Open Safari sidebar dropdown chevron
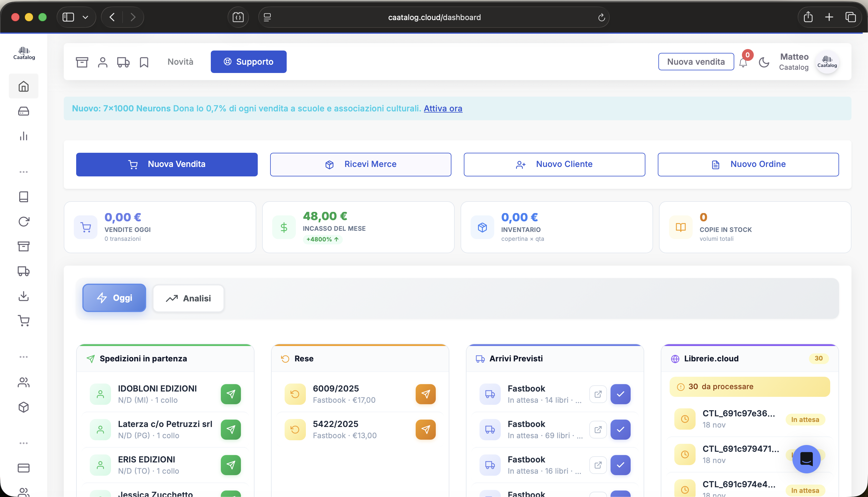The width and height of the screenshot is (868, 497). (85, 17)
